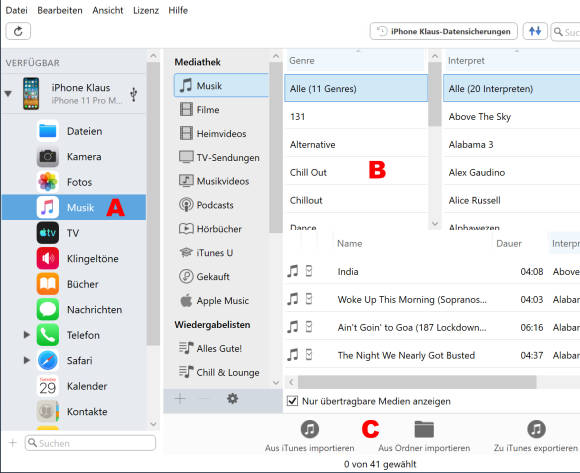Select Hörbücher in the Mediathek list
The width and height of the screenshot is (580, 473).
pos(221,229)
